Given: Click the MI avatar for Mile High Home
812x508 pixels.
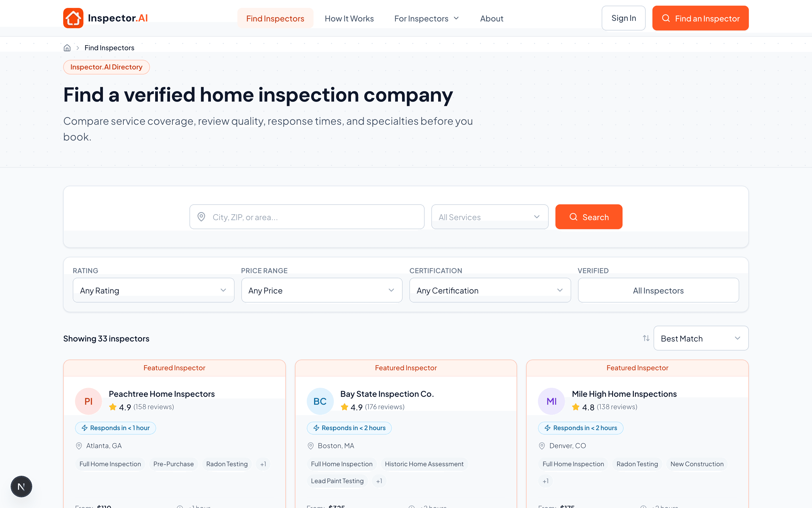Looking at the screenshot, I should pyautogui.click(x=551, y=401).
